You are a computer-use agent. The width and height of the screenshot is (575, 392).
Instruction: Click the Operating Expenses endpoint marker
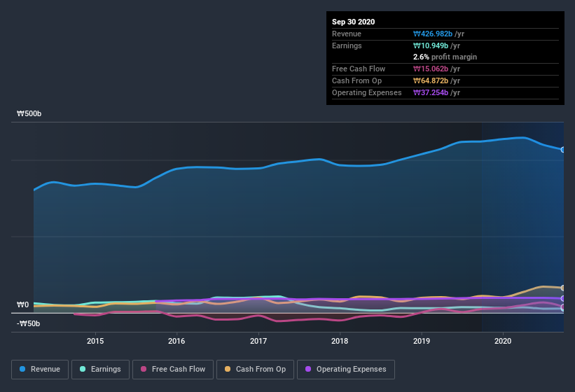[x=563, y=299]
